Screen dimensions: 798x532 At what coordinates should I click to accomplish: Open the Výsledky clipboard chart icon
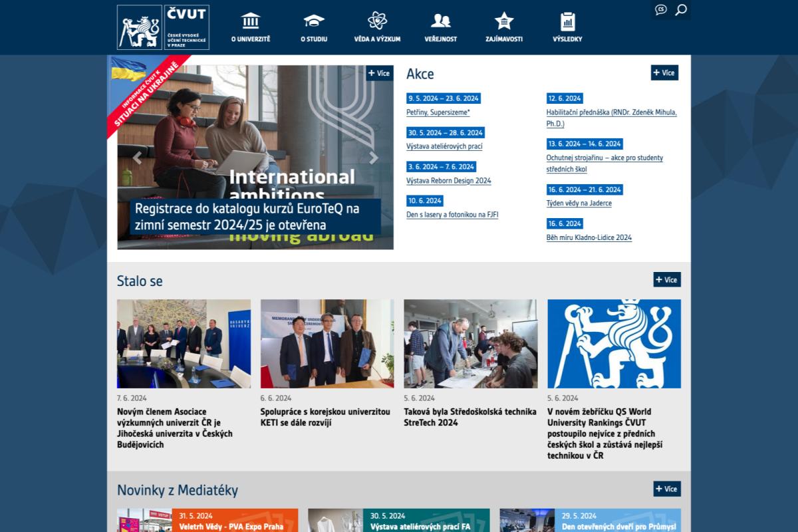pos(567,21)
